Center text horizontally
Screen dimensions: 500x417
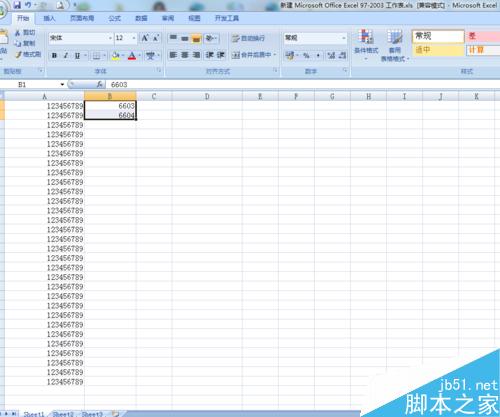click(185, 55)
